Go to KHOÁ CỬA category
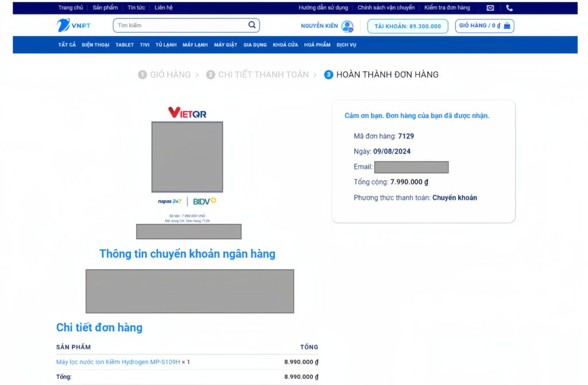 (285, 45)
